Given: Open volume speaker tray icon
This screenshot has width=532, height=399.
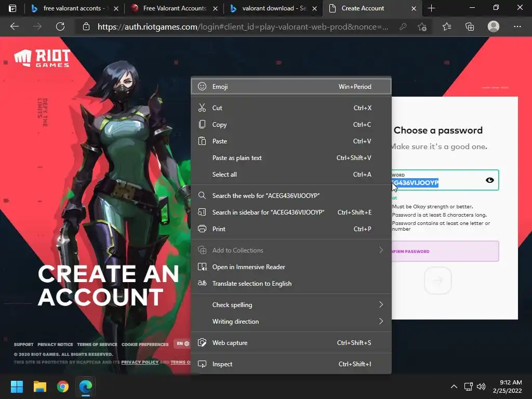Looking at the screenshot, I should click(481, 387).
